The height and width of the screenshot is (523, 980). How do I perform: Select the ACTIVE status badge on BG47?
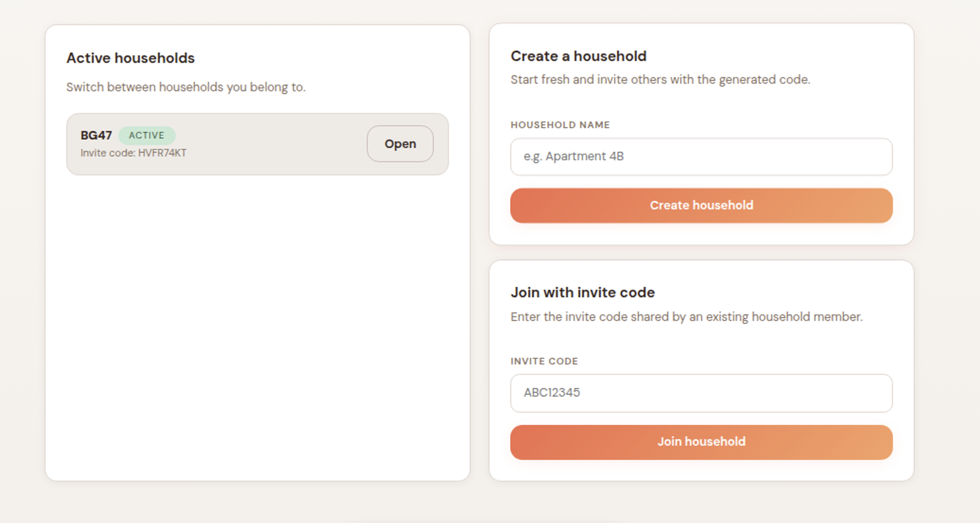pyautogui.click(x=147, y=135)
